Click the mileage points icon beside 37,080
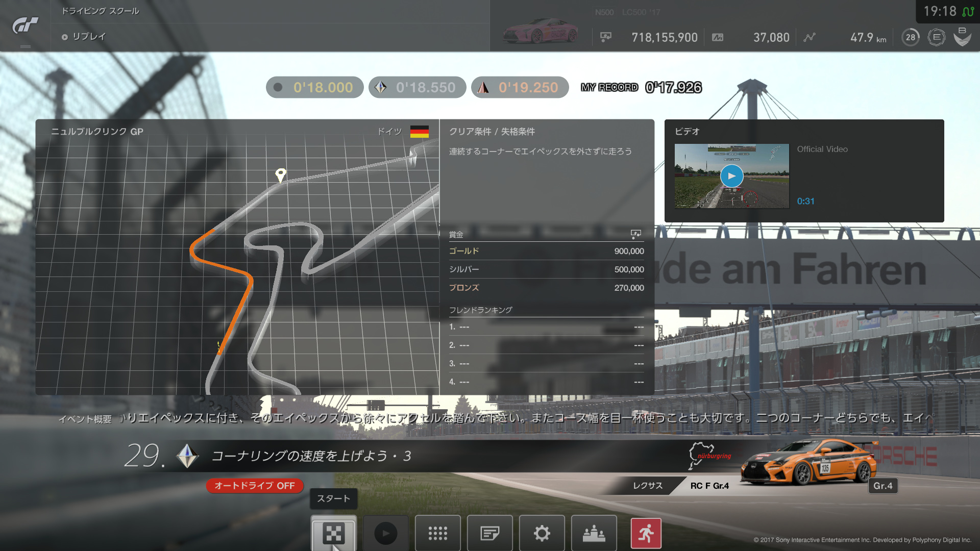Viewport: 980px width, 551px height. click(718, 37)
